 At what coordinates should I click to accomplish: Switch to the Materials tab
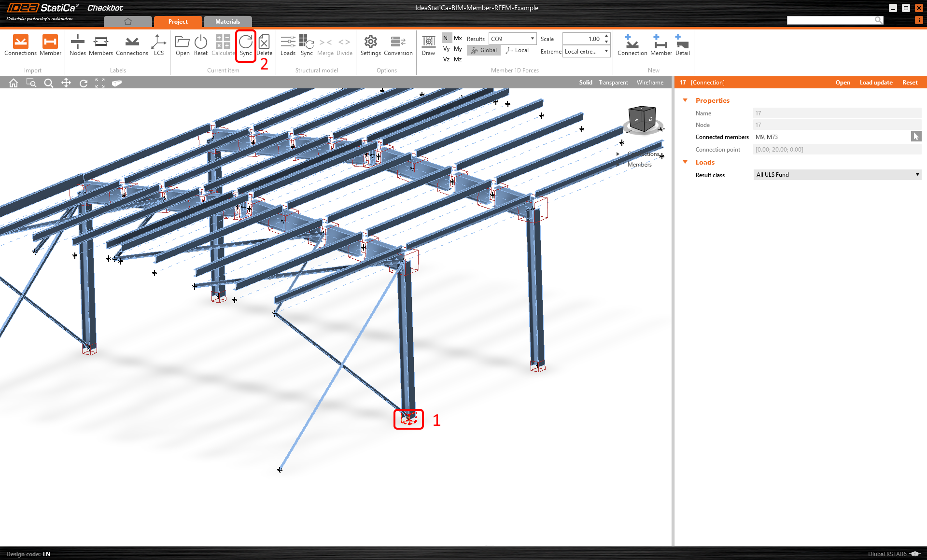tap(227, 22)
